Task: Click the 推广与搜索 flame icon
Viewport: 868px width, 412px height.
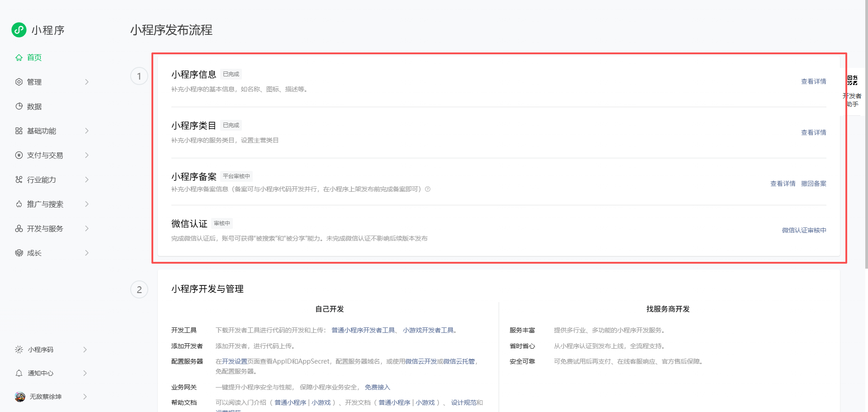Action: [x=19, y=204]
